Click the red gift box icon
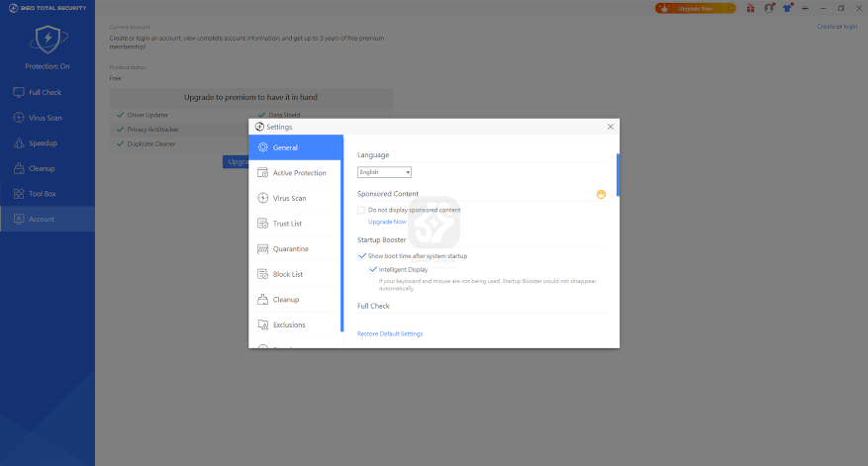 point(750,8)
